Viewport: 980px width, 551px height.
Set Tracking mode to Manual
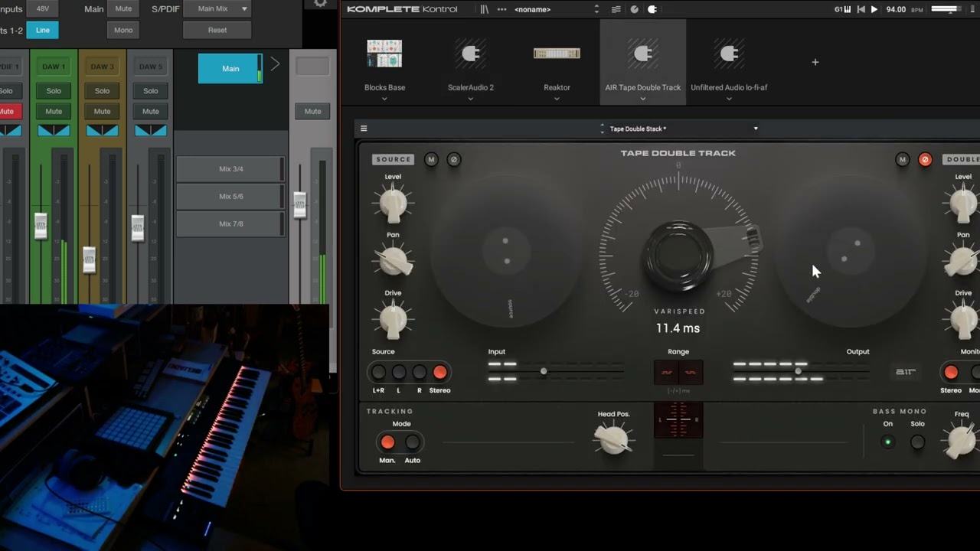click(x=387, y=442)
